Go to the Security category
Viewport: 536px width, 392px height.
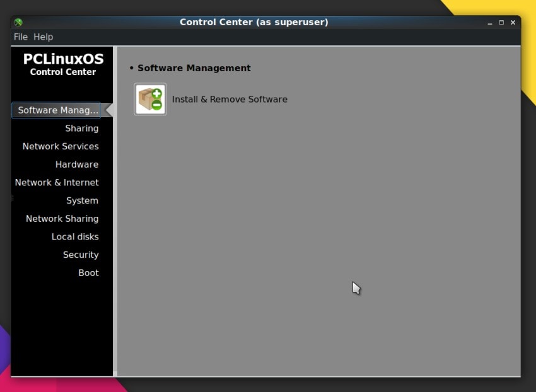[81, 255]
